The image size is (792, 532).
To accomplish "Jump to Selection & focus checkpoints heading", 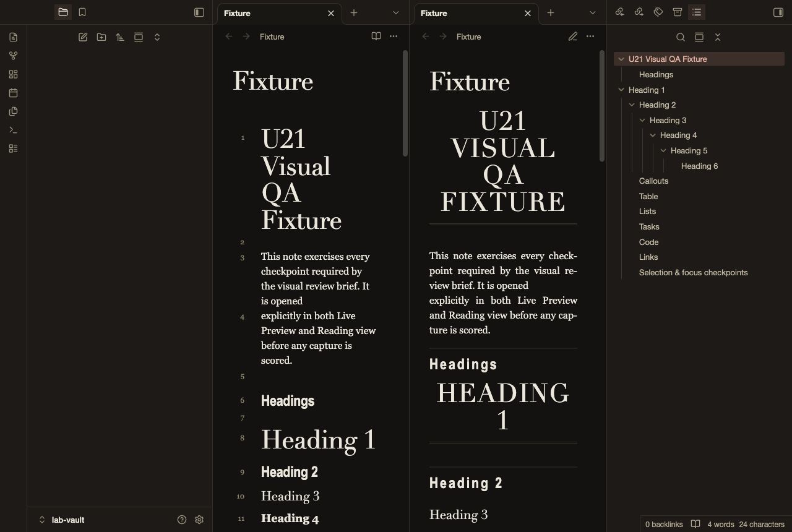I will pyautogui.click(x=693, y=273).
